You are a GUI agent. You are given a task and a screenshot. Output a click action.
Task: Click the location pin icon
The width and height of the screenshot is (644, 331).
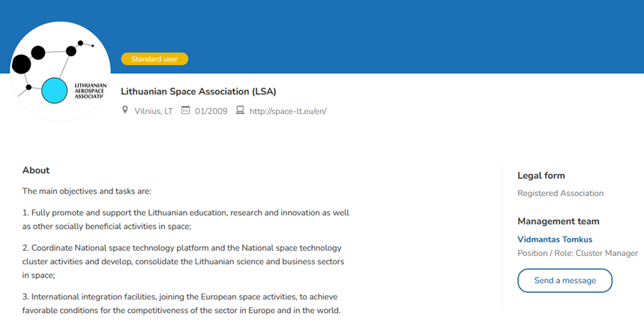point(126,111)
